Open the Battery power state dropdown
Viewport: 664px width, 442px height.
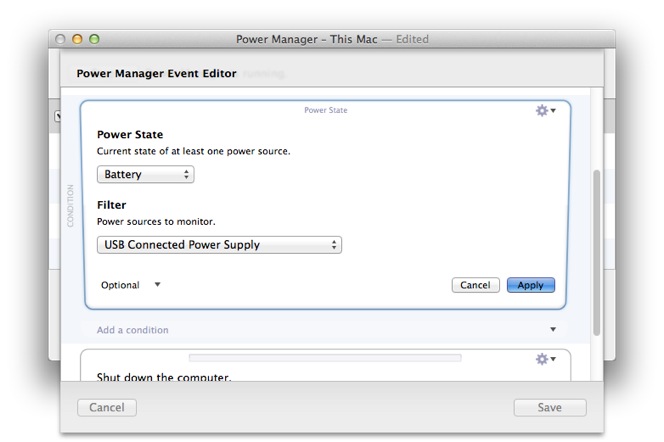tap(146, 174)
